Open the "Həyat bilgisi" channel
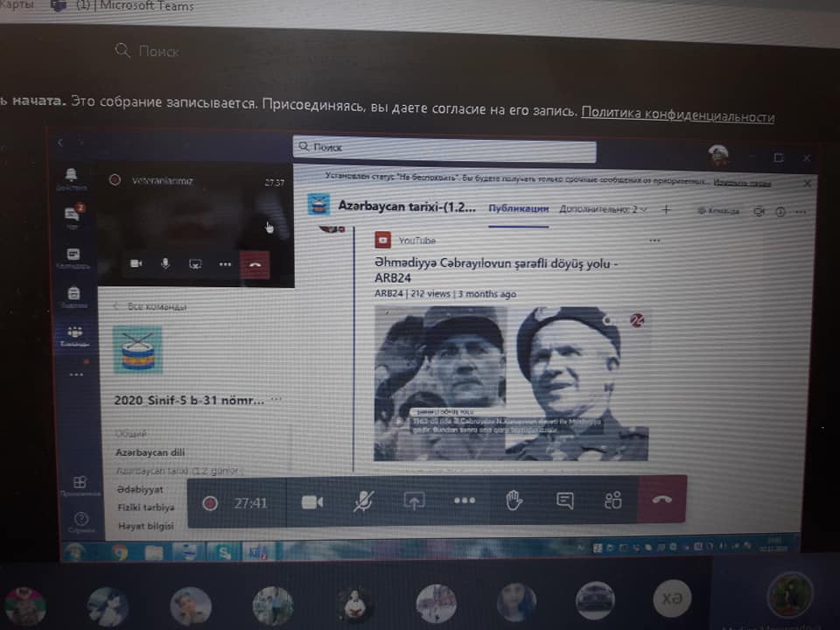This screenshot has width=840, height=630. [x=146, y=526]
